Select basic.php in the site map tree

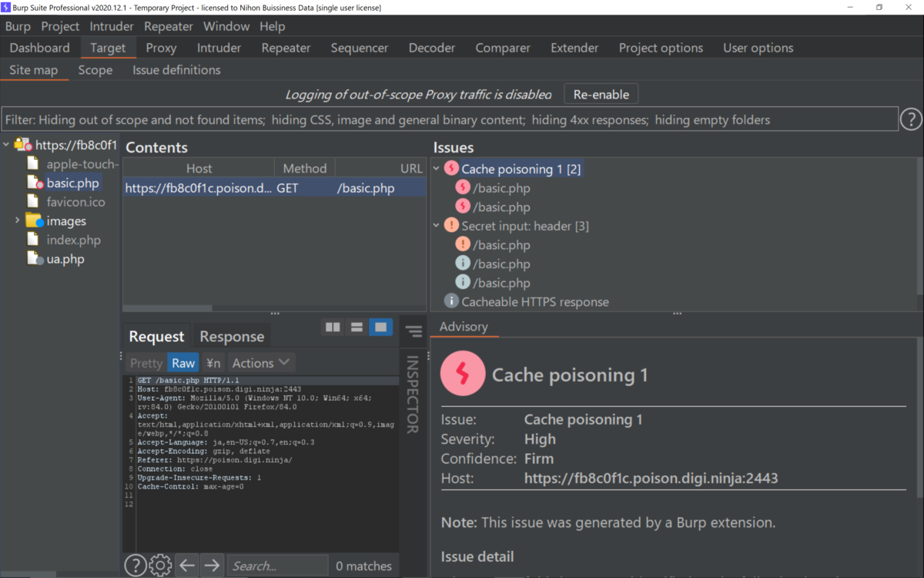[x=72, y=183]
